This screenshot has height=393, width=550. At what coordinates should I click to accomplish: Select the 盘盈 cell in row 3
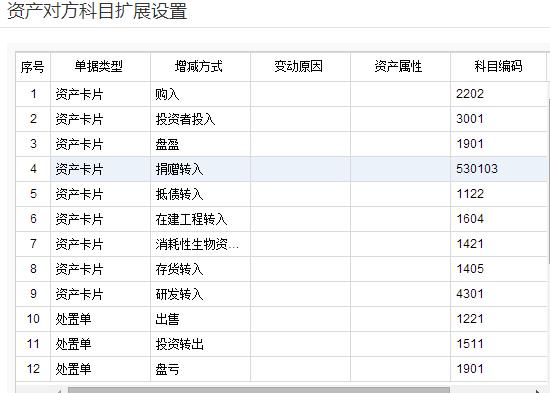200,144
